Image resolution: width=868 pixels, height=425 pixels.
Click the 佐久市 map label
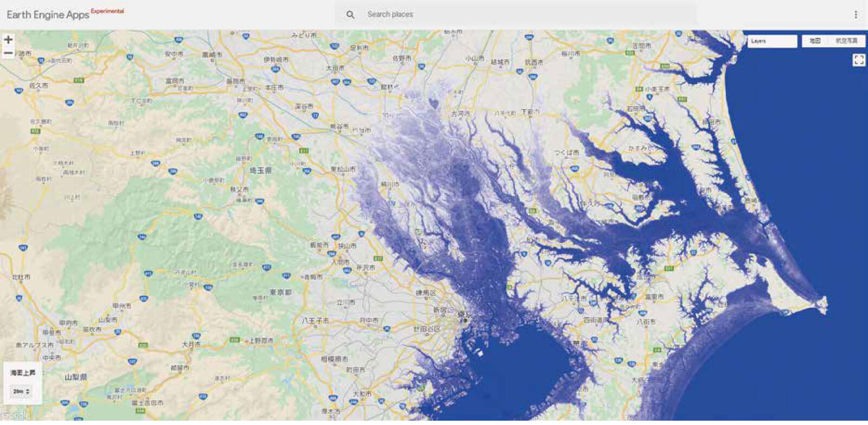[39, 86]
